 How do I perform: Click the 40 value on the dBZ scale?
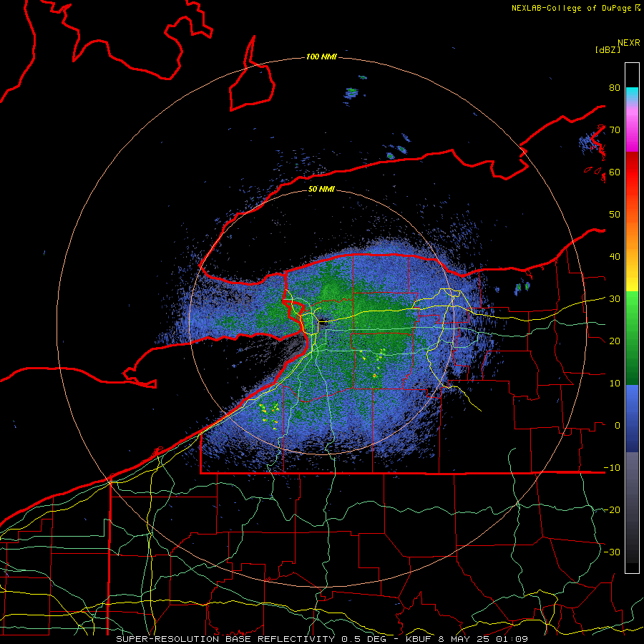pos(615,257)
